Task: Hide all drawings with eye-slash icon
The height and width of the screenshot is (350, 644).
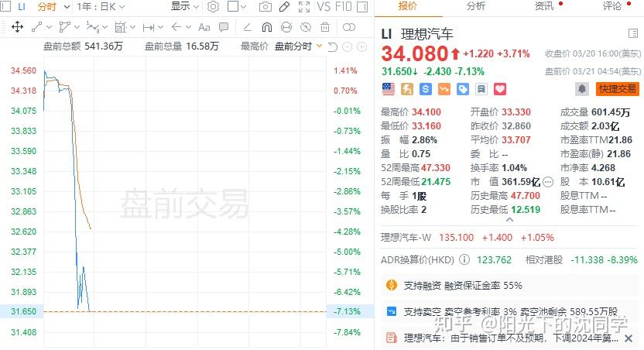Action: pyautogui.click(x=306, y=28)
